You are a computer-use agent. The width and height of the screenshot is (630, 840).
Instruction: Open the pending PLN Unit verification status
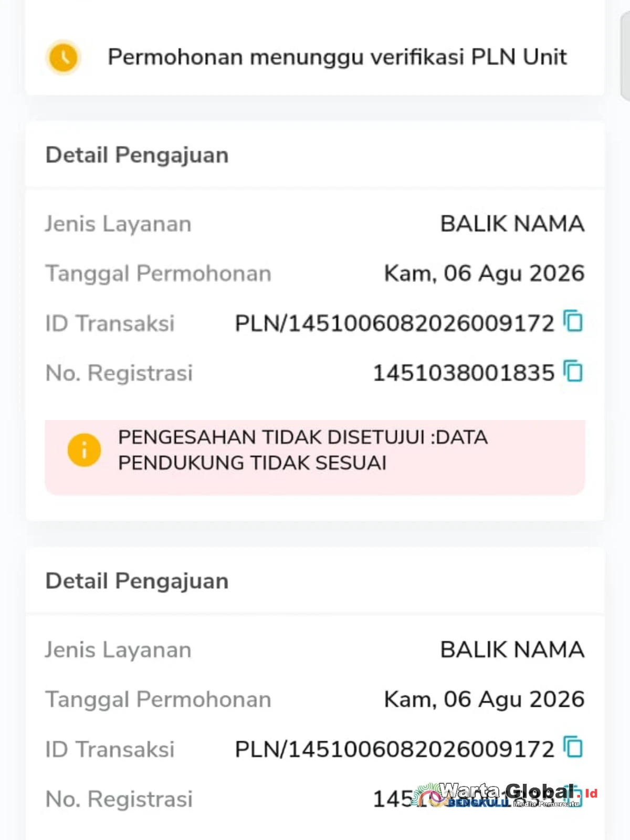click(x=315, y=57)
